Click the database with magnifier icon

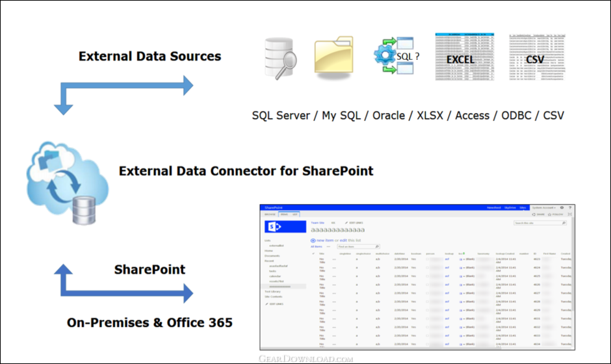pos(280,58)
